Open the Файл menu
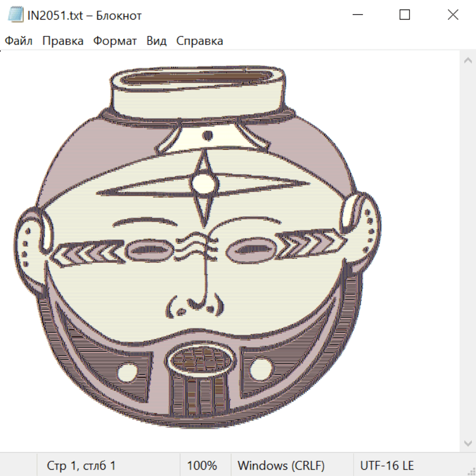The image size is (476, 476). 19,41
